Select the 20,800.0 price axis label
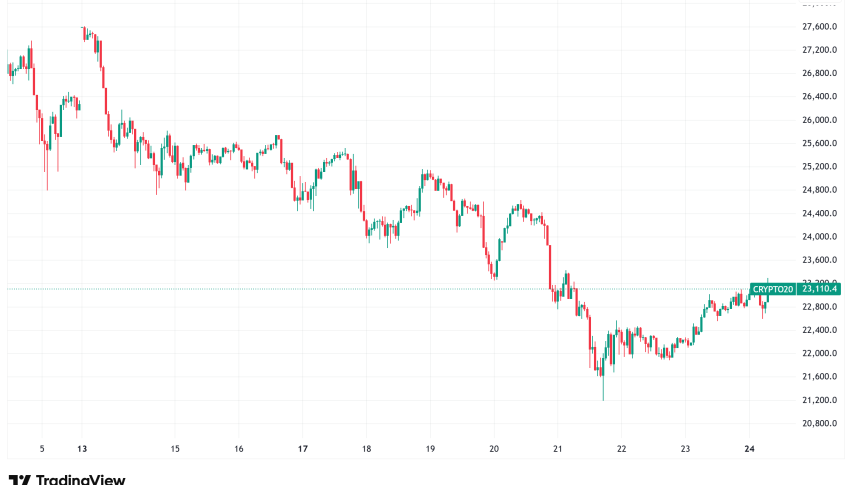This screenshot has height=485, width=852. (821, 423)
